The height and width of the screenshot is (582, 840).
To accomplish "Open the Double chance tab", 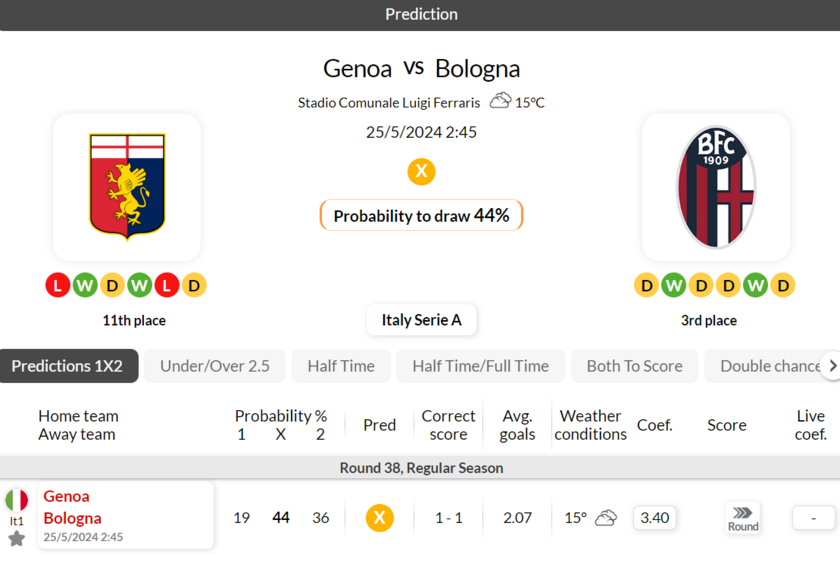I will [770, 366].
